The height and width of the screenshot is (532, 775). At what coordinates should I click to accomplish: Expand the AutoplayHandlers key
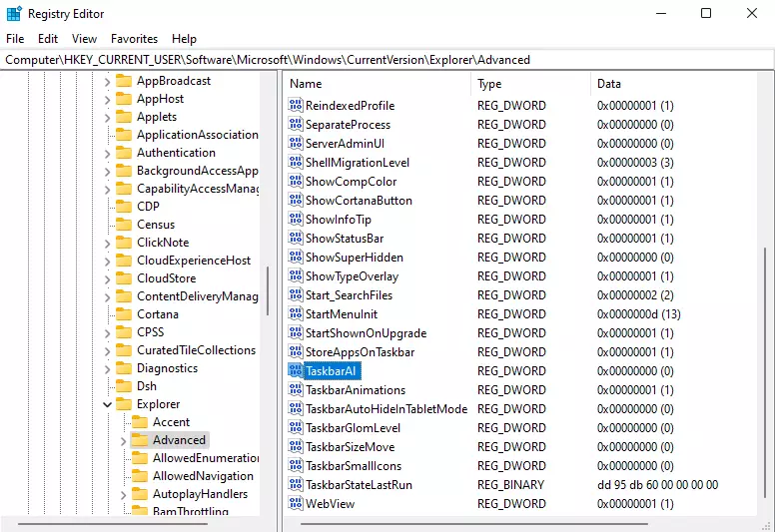coord(123,494)
